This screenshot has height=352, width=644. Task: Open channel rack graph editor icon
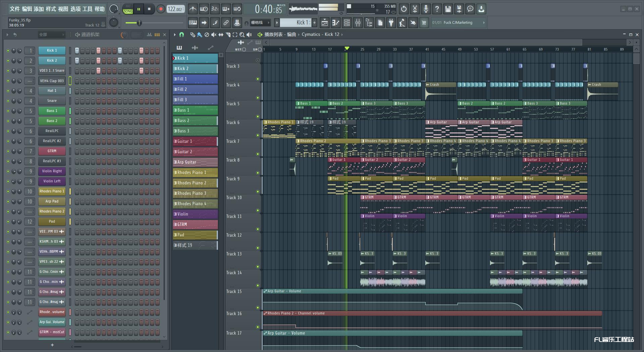click(x=149, y=35)
